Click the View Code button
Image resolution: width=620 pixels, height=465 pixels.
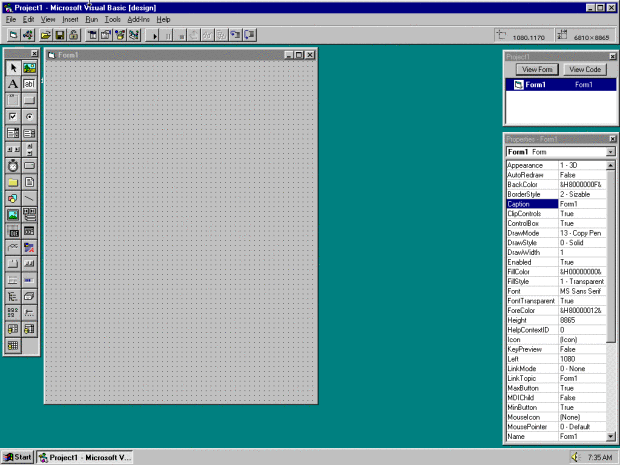(584, 70)
